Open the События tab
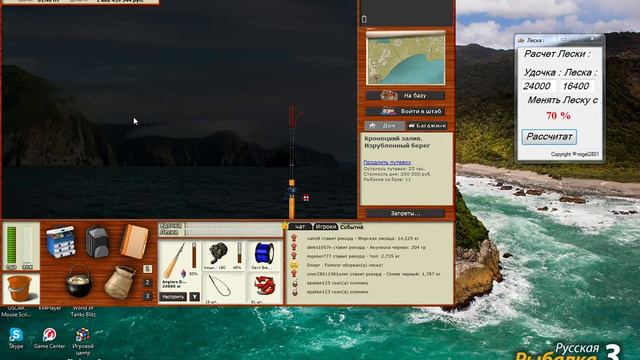Viewport: 640px width, 360px height. coord(351,227)
